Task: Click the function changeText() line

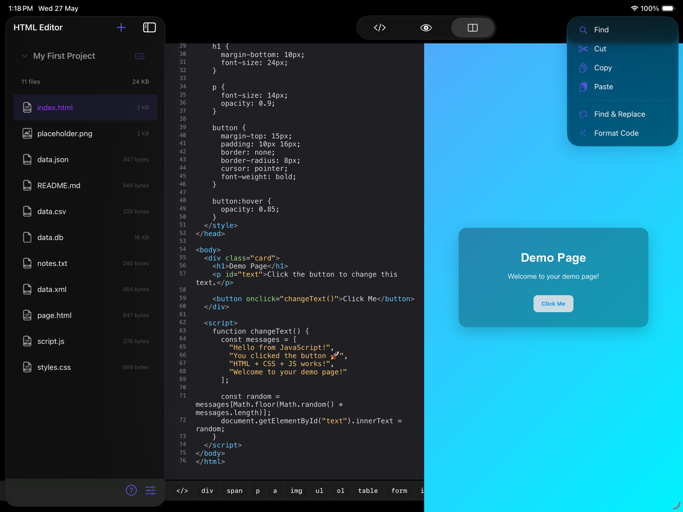Action: coord(260,331)
